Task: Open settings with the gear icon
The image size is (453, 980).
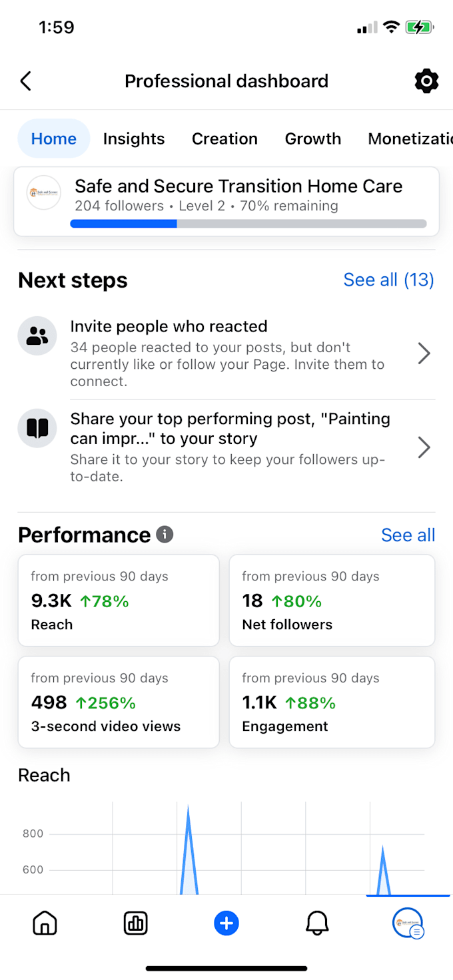Action: (x=426, y=81)
